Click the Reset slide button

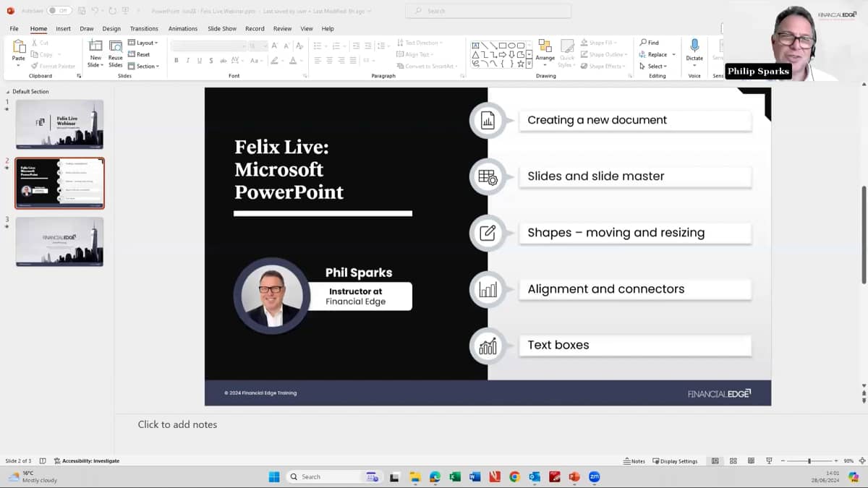tap(140, 54)
